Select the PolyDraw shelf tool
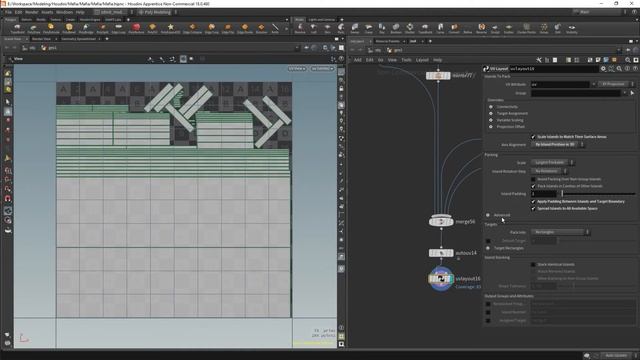640x360 pixels. (x=34, y=29)
